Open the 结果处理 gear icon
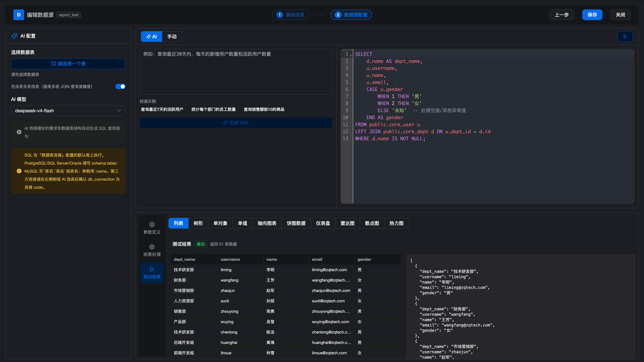 (152, 247)
